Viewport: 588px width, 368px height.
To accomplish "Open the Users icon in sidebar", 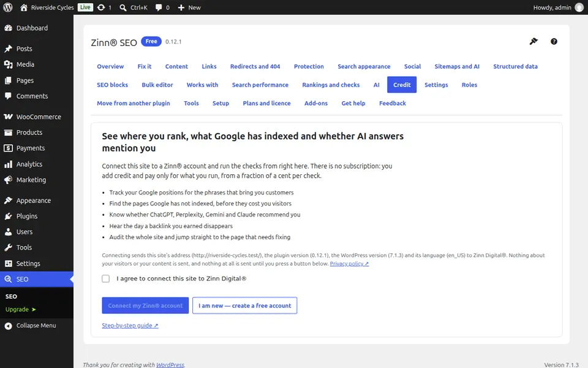I will click(8, 232).
